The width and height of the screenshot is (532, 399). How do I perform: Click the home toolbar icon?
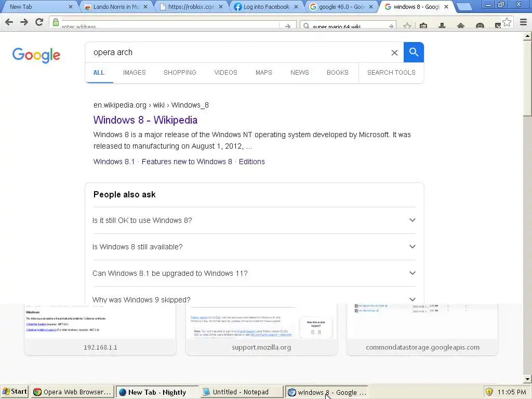point(461,26)
